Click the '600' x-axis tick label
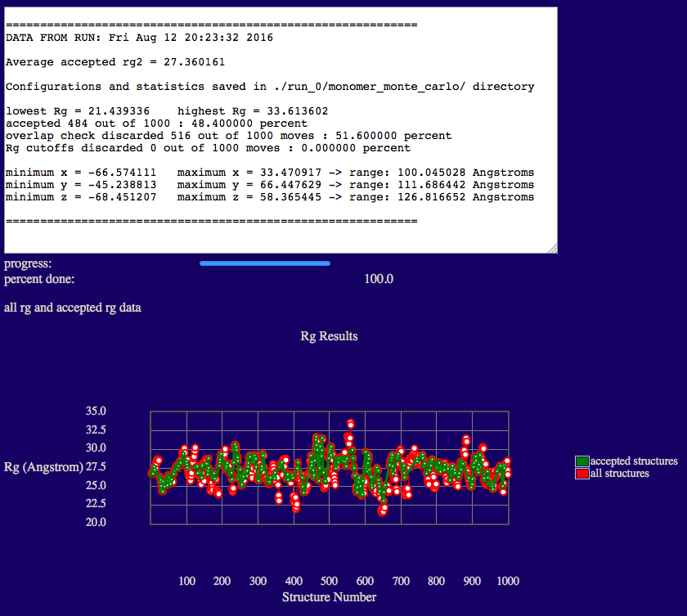 365,581
